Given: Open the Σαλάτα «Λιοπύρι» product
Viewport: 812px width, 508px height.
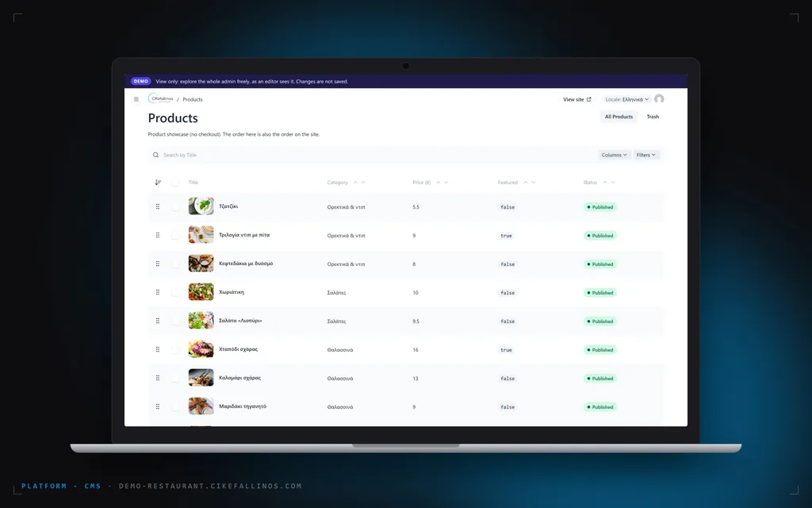Looking at the screenshot, I should point(240,321).
